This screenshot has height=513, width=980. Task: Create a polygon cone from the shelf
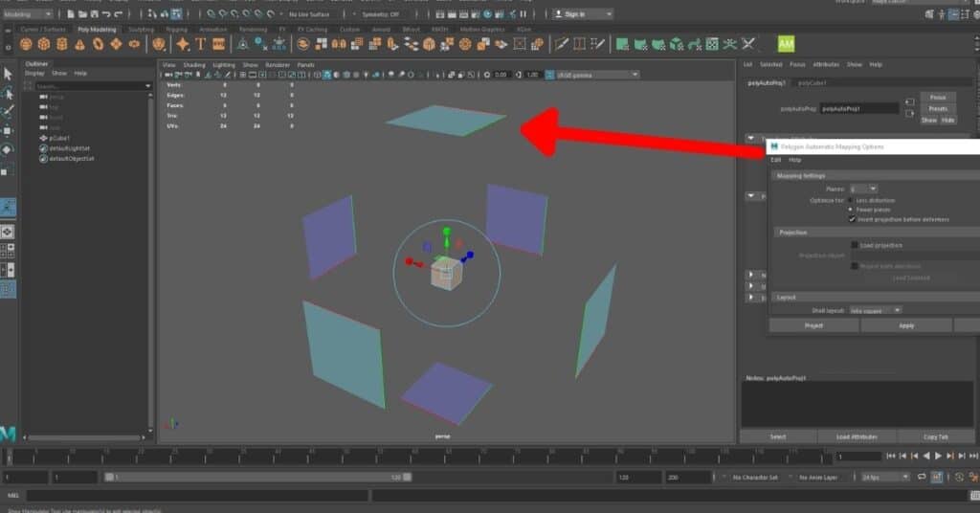point(80,44)
